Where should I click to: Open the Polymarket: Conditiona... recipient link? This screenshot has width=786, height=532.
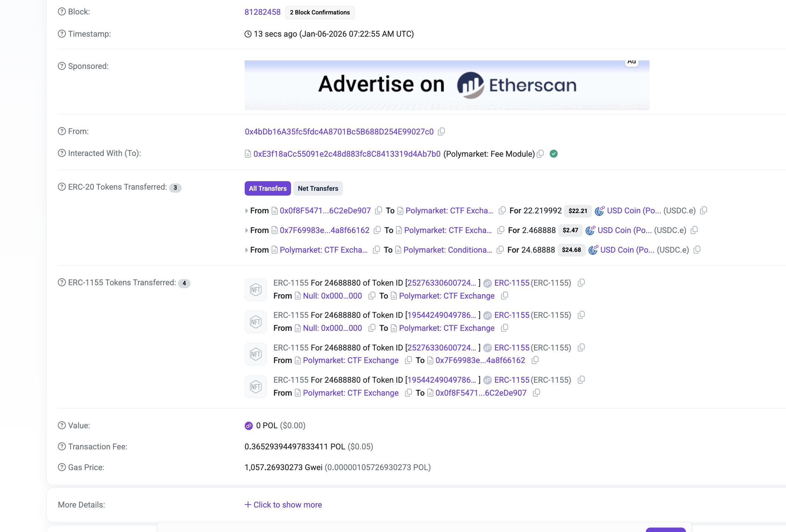pos(448,250)
